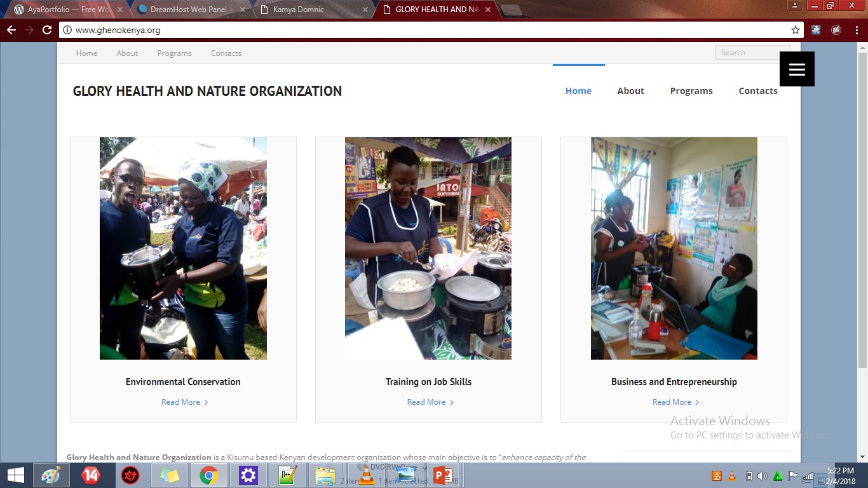868x488 pixels.
Task: Click the round extension icon beside menu
Action: [x=836, y=30]
